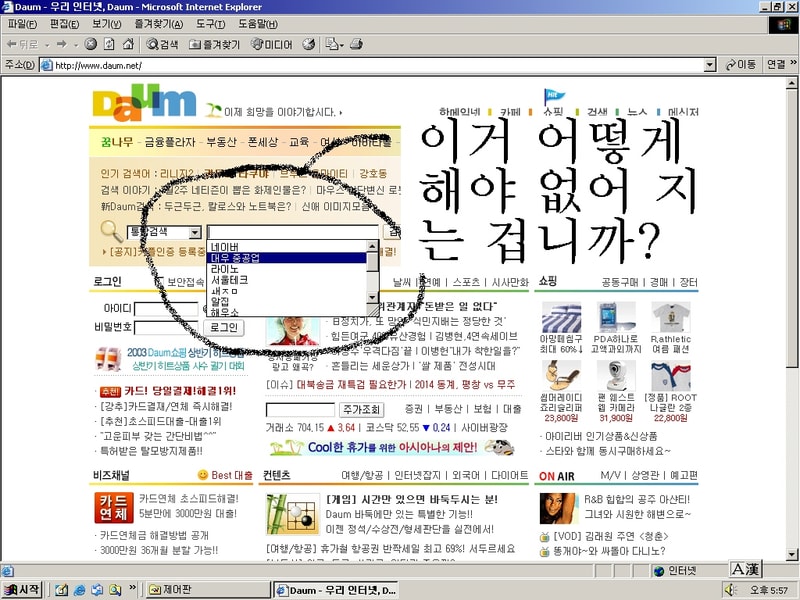The height and width of the screenshot is (600, 800).
Task: Open the 편집(E) menu
Action: [x=64, y=24]
